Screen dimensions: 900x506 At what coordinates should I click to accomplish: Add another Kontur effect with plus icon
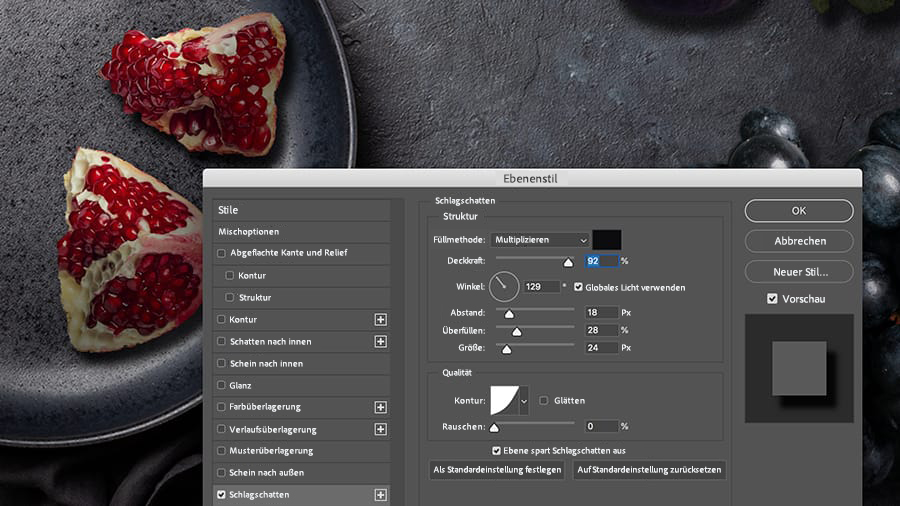[381, 320]
